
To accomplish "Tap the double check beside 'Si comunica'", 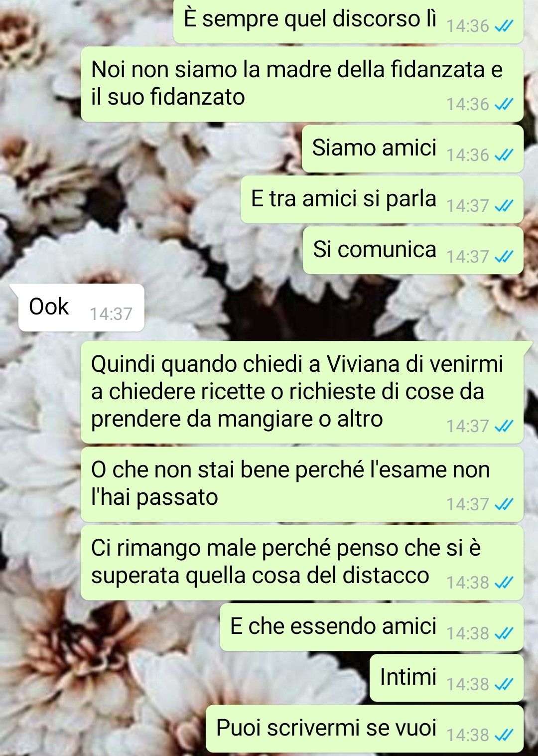I will pyautogui.click(x=504, y=257).
